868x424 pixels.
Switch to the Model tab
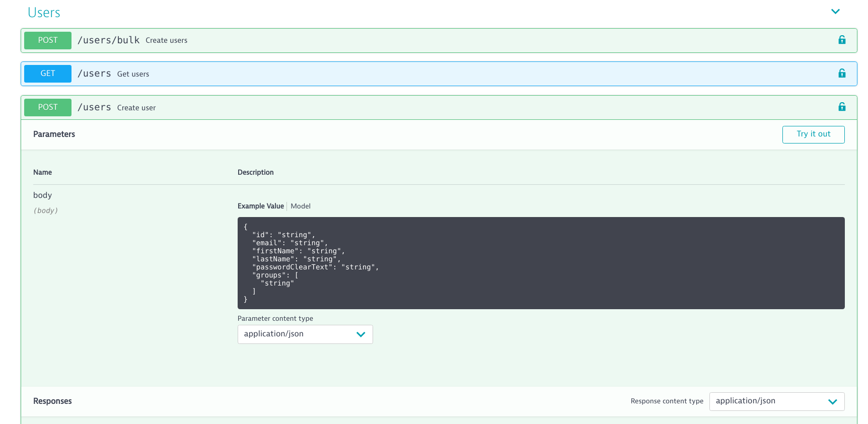point(301,206)
